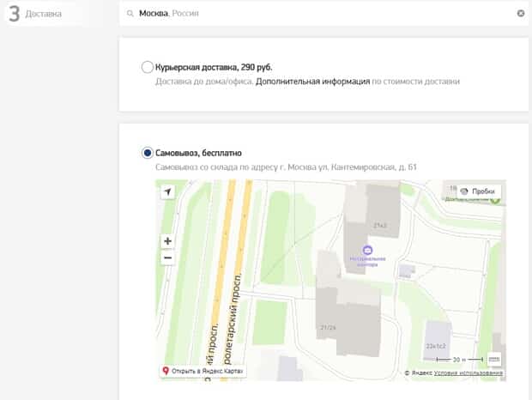Select the free self-pickup option
This screenshot has height=400, width=532.
click(148, 152)
